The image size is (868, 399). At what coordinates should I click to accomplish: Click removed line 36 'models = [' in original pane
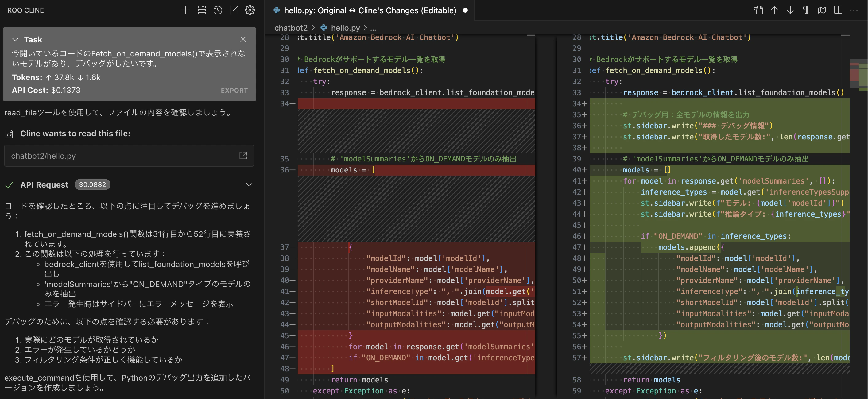[352, 170]
